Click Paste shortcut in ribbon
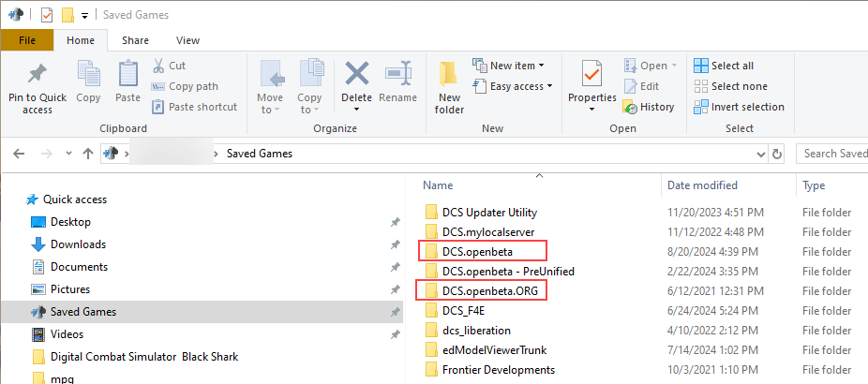 pyautogui.click(x=194, y=107)
